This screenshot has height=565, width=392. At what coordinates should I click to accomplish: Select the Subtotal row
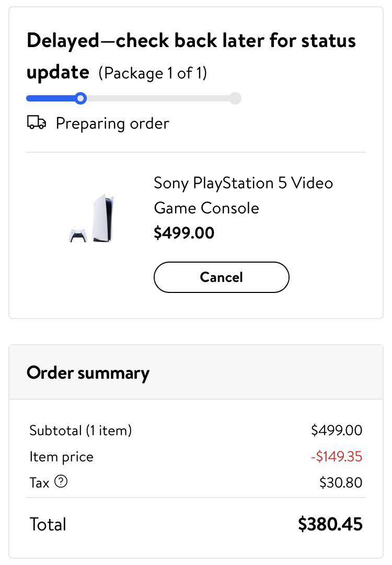click(x=81, y=430)
